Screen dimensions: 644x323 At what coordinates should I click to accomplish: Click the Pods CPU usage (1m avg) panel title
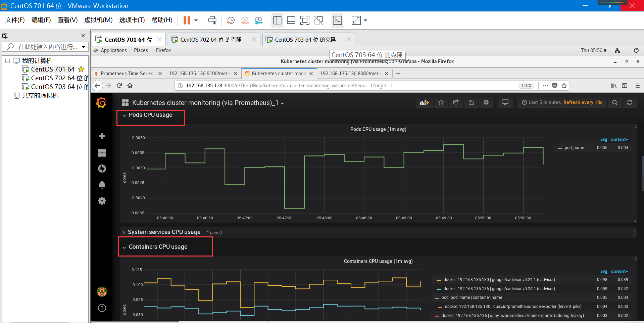click(378, 129)
